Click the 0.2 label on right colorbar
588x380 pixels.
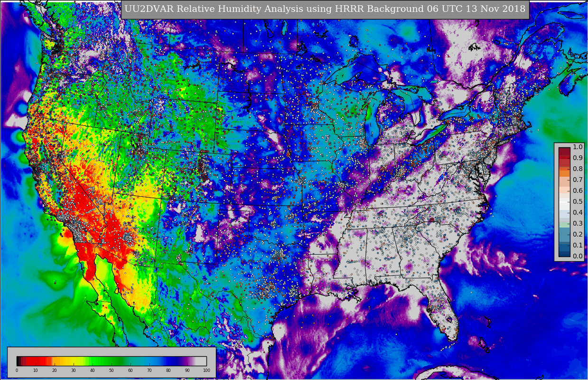[578, 234]
